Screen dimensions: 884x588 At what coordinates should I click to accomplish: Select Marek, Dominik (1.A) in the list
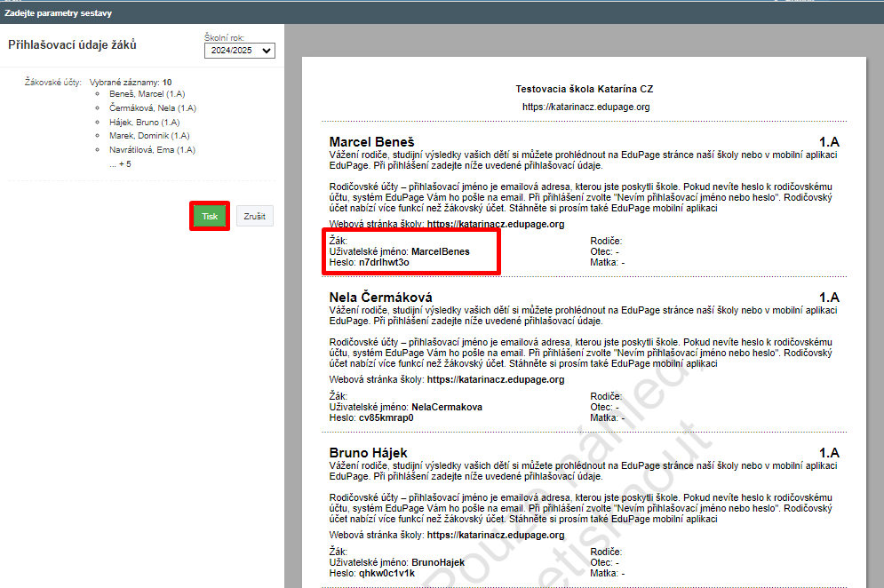(149, 136)
